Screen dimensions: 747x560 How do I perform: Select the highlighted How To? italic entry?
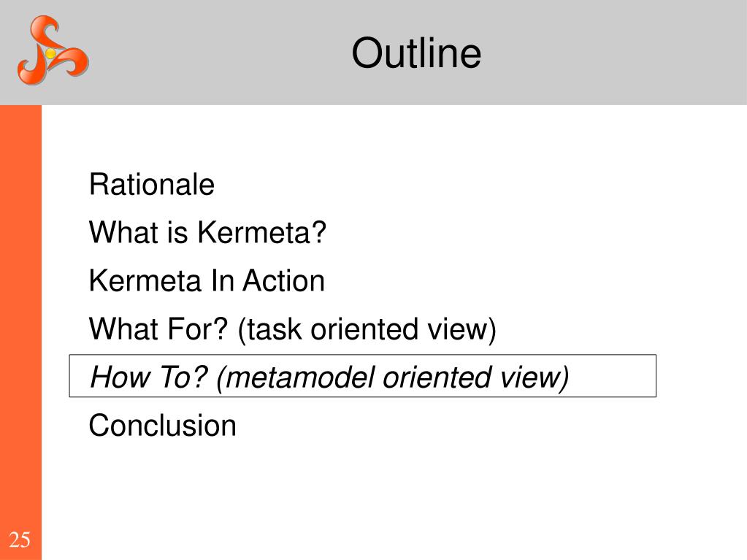point(329,377)
